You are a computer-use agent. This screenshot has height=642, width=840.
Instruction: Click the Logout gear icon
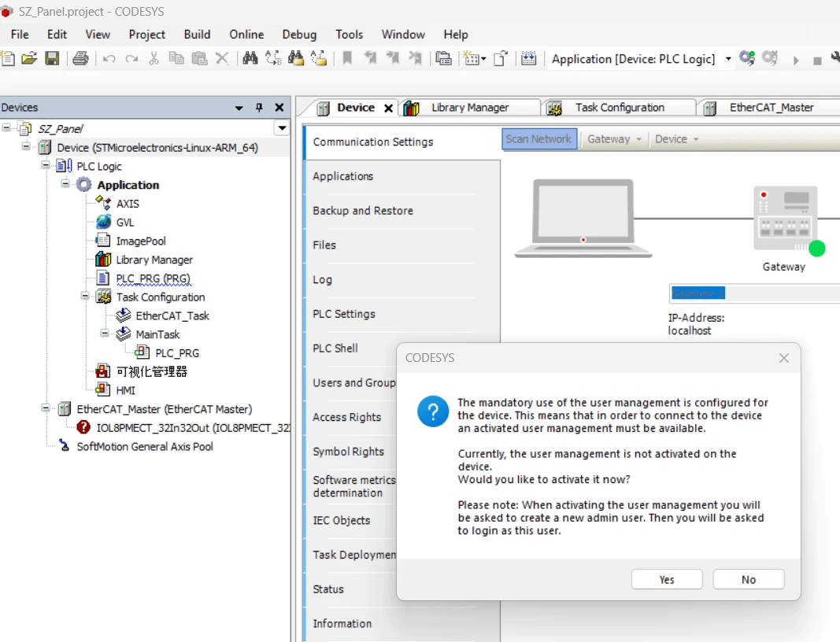point(770,58)
